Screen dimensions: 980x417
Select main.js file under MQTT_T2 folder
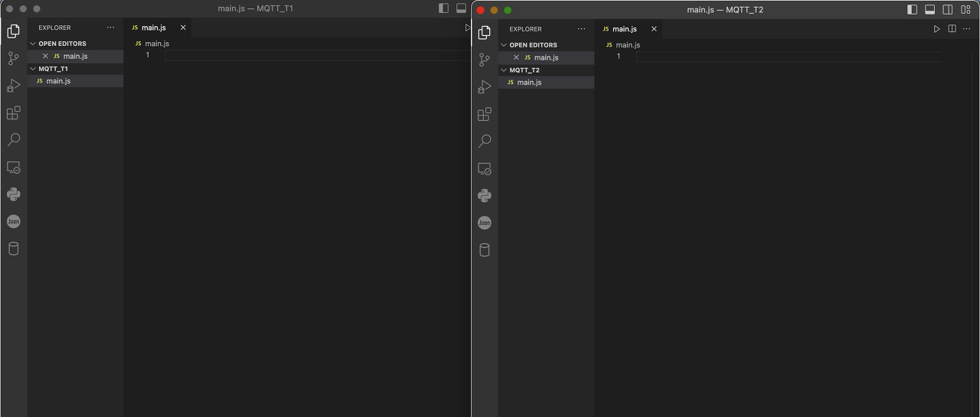(x=546, y=83)
